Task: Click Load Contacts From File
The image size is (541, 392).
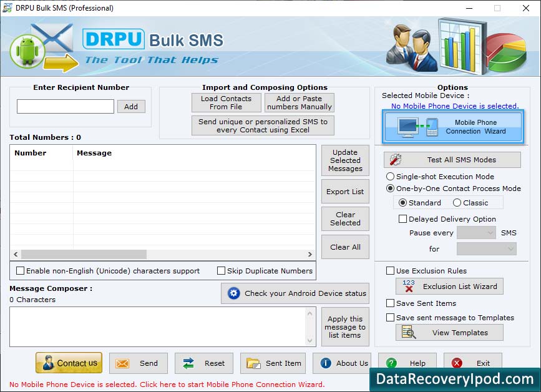Action: (x=227, y=102)
